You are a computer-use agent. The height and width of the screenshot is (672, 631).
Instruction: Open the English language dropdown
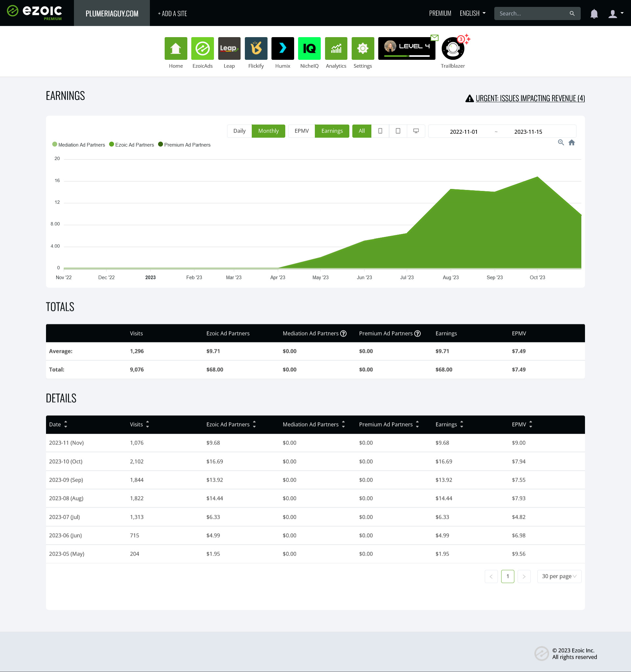[x=473, y=13]
